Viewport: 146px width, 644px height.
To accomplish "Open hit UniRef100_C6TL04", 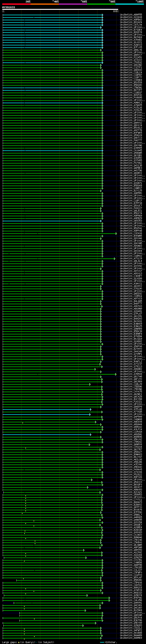I will point(131,25).
